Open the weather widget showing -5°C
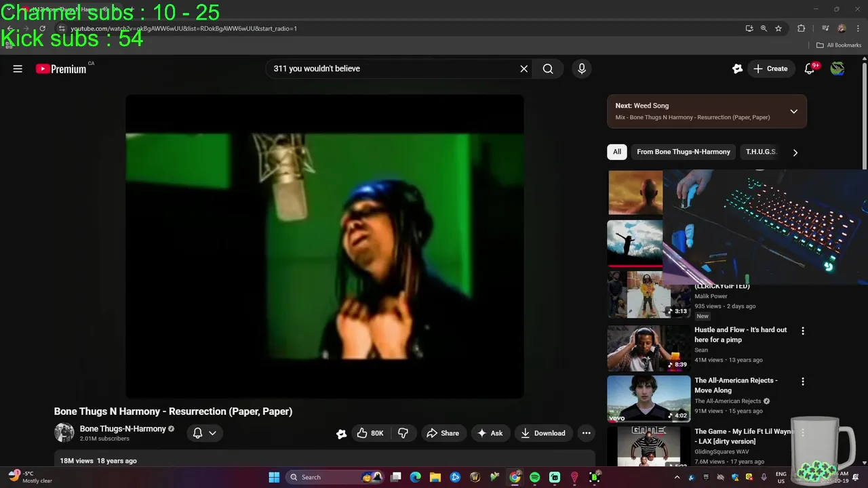This screenshot has width=868, height=488. click(30, 477)
